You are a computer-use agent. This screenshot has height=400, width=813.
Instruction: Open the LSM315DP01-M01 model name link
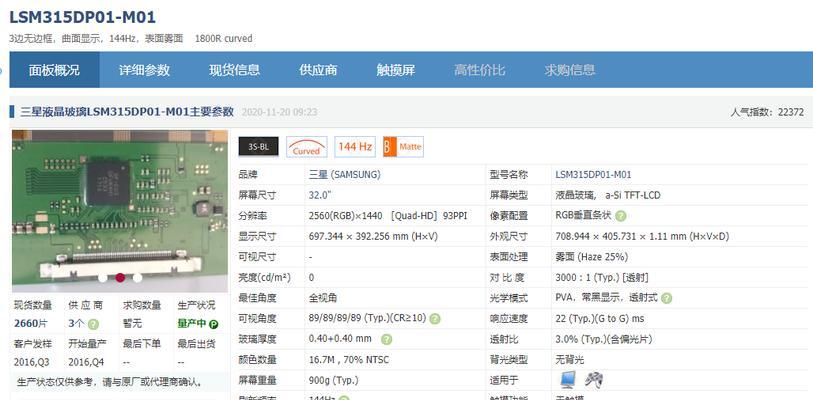coord(593,175)
